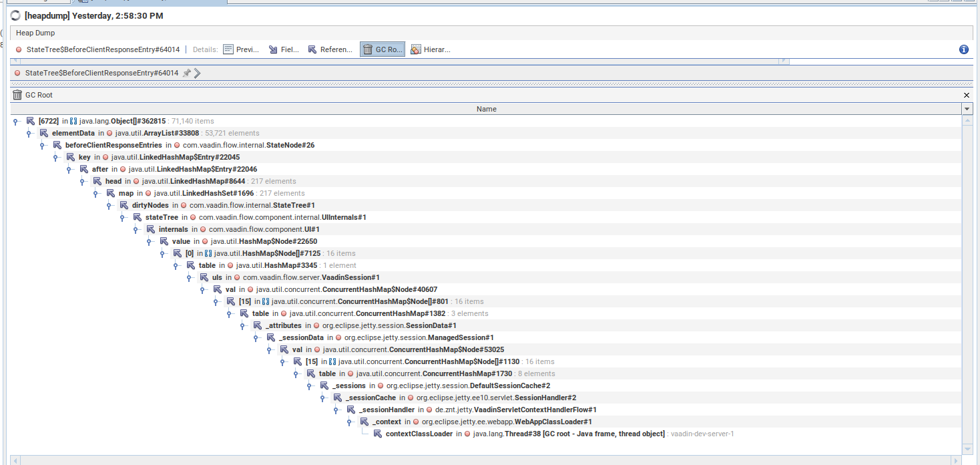Screen dimensions: 980x465
Task: Select the 'vaadin-dev-server-1' thread name text
Action: [x=702, y=434]
